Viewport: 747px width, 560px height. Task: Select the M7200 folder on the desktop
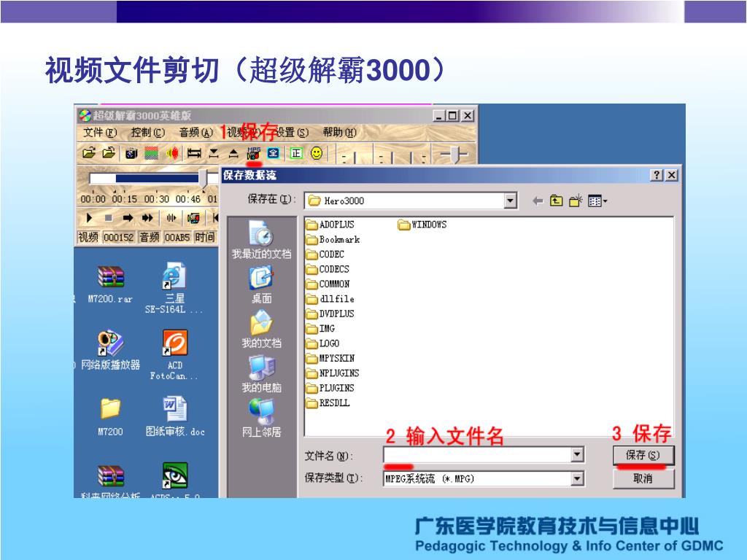tap(111, 416)
